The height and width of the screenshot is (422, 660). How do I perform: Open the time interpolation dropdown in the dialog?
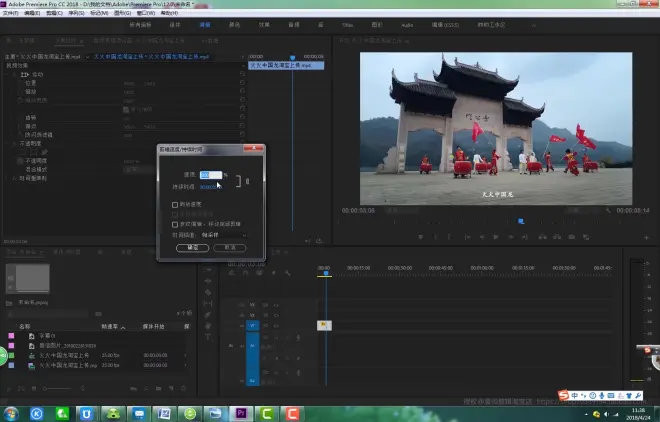point(224,235)
